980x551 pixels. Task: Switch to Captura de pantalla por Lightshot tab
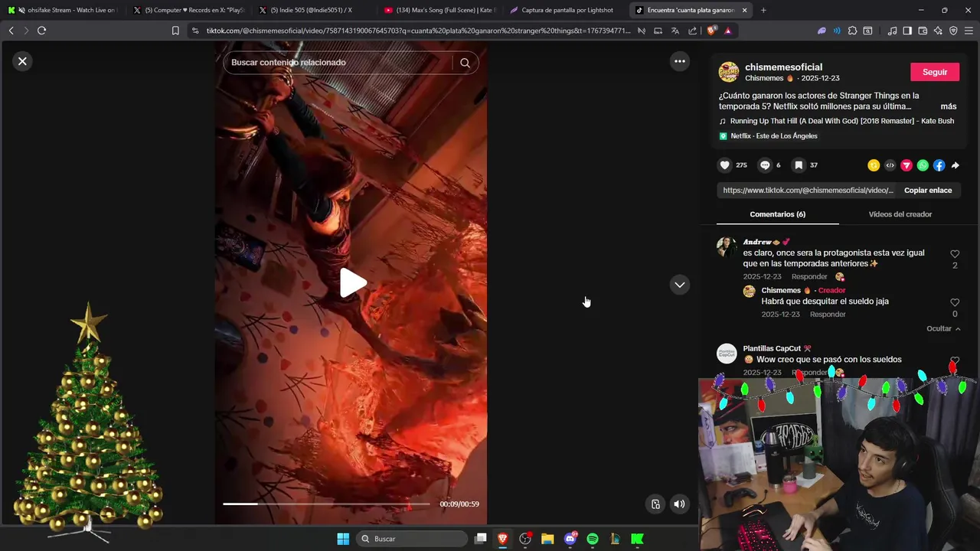[565, 10]
